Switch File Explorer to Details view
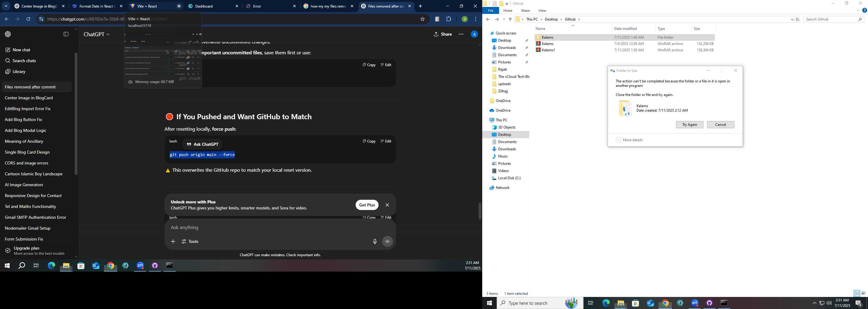The height and width of the screenshot is (309, 868). click(x=857, y=293)
